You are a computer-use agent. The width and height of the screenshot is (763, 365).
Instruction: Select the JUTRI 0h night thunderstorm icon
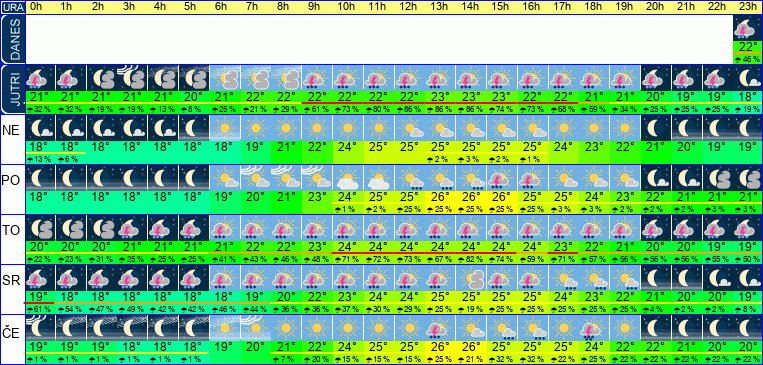[x=40, y=78]
